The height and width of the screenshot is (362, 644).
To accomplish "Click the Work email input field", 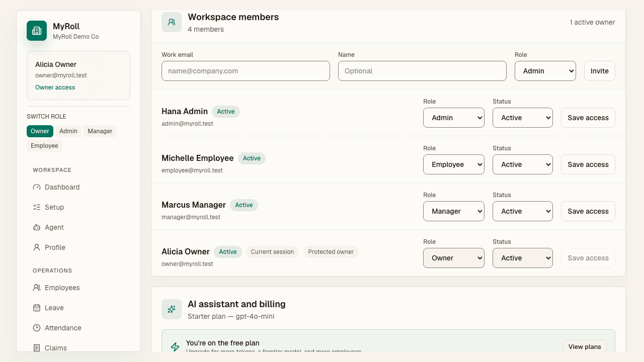I will tap(246, 71).
